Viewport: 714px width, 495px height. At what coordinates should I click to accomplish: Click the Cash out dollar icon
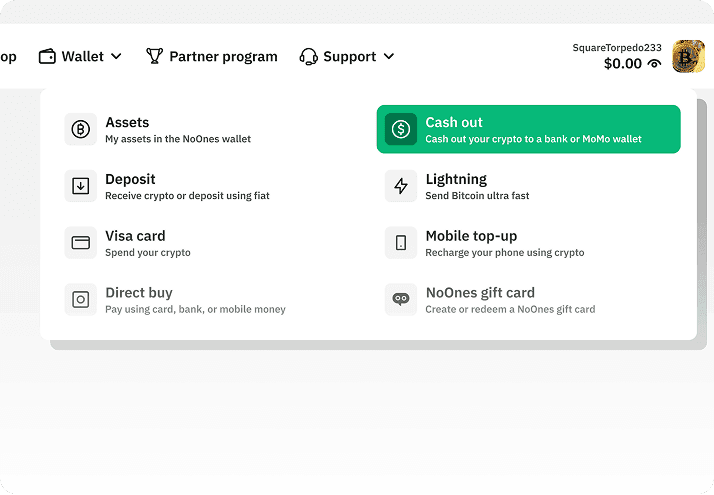coord(401,129)
